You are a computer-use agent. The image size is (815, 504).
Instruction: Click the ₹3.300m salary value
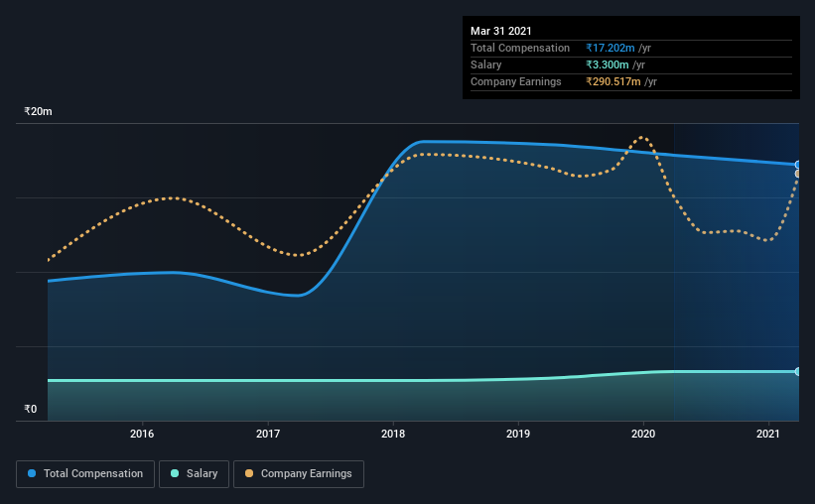608,64
